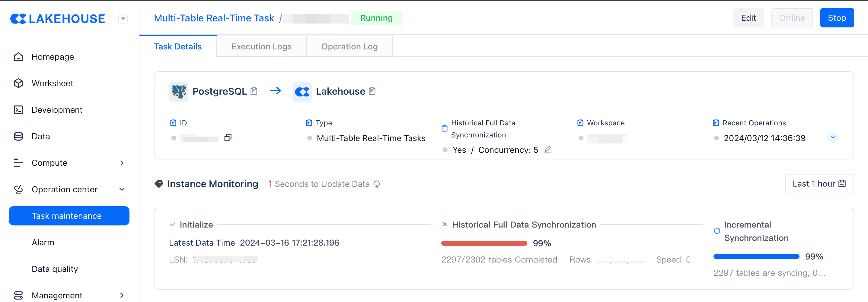Switch to the Operation Log tab
868x302 pixels.
tap(349, 46)
